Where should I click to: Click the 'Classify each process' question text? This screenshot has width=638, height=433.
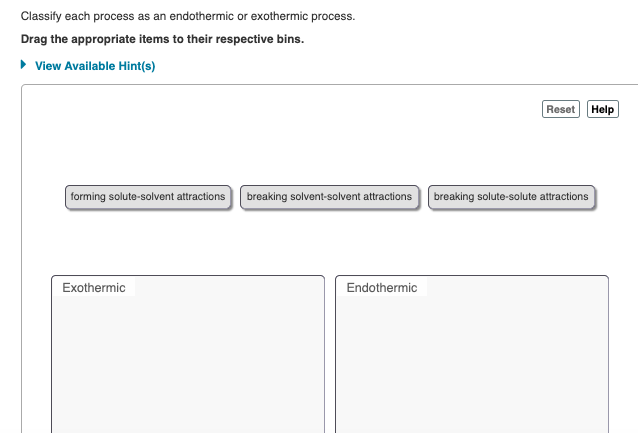(x=188, y=16)
